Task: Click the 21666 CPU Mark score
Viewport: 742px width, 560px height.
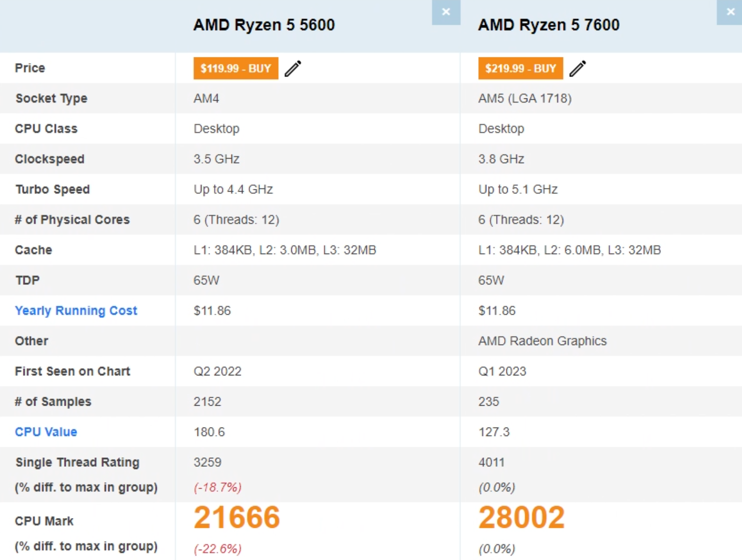Action: coord(237,518)
